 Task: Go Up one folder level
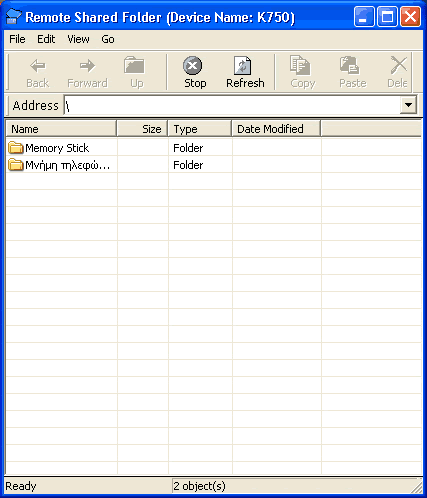tap(136, 72)
